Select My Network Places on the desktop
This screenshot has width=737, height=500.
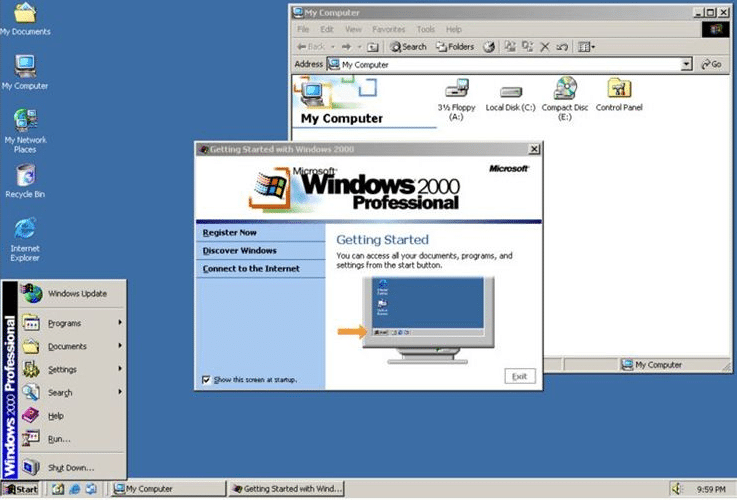click(x=25, y=131)
